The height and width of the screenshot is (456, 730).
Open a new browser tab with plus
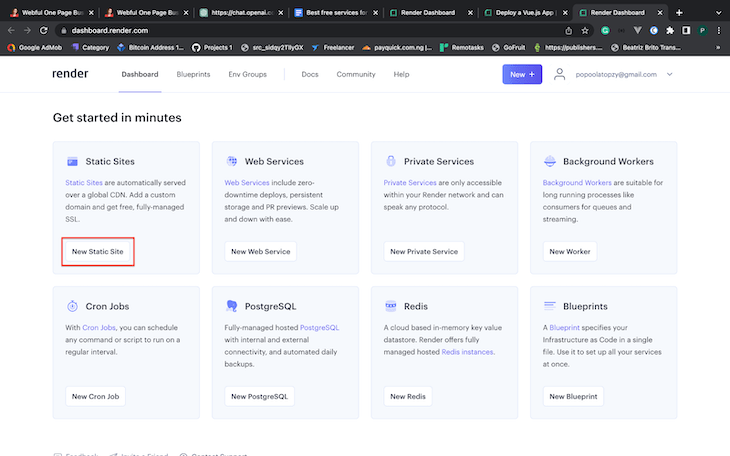coord(679,13)
